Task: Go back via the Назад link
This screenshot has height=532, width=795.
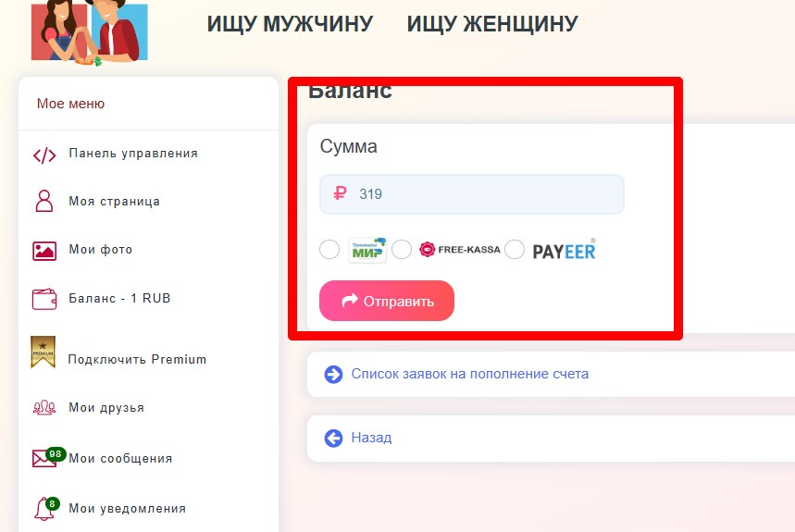Action: click(x=371, y=438)
